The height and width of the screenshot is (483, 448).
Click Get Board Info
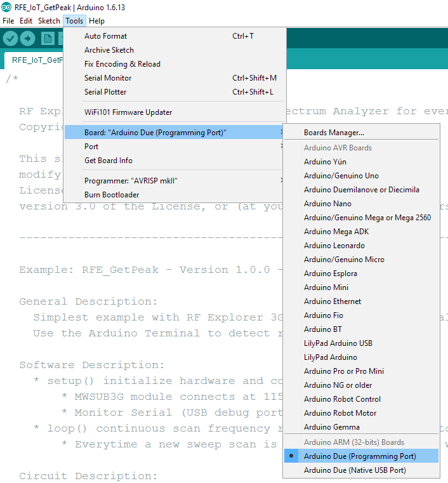point(175,161)
